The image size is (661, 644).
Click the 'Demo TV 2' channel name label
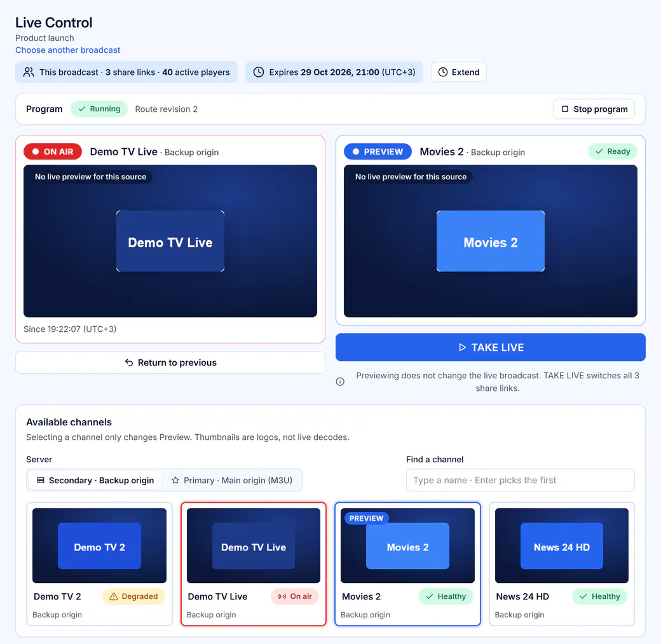pos(57,597)
